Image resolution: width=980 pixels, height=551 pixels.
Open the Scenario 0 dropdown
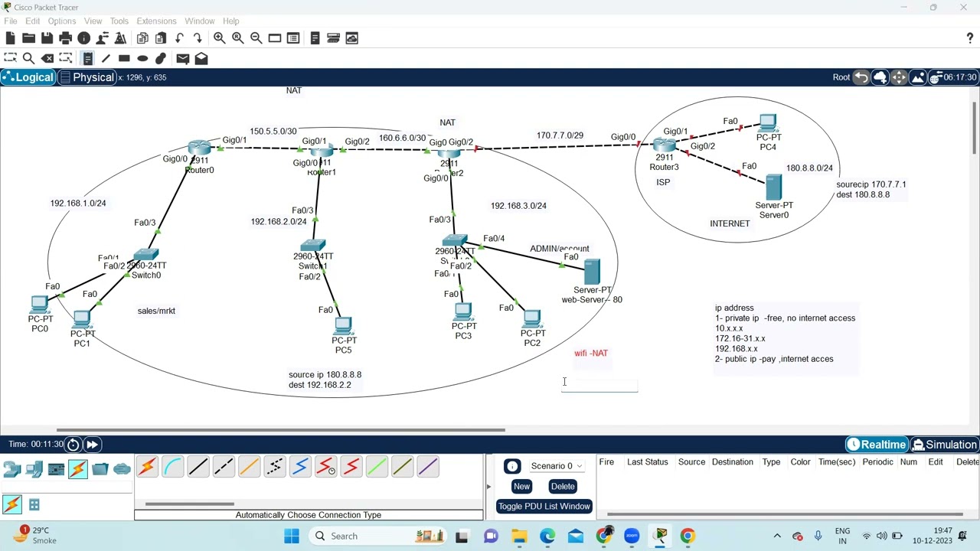click(x=557, y=466)
